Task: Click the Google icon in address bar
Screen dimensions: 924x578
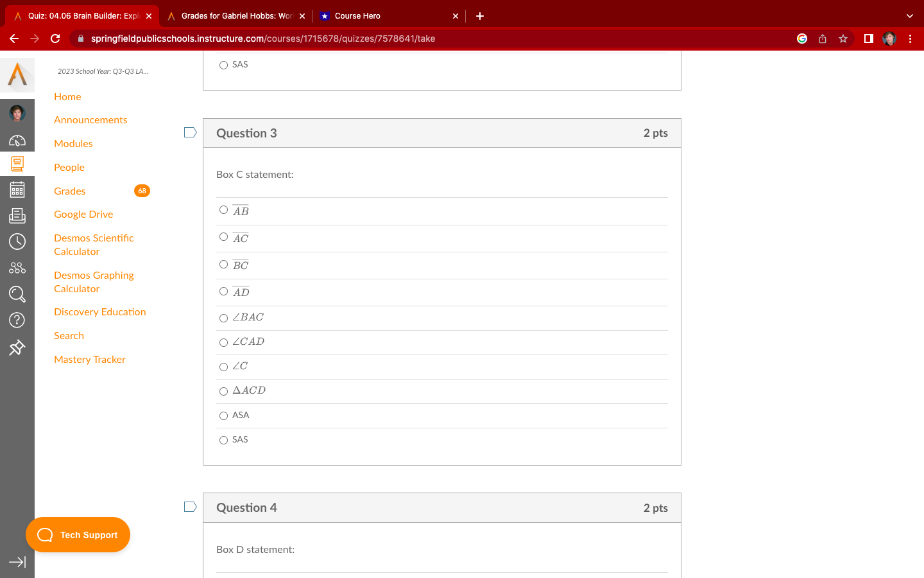Action: [x=802, y=39]
